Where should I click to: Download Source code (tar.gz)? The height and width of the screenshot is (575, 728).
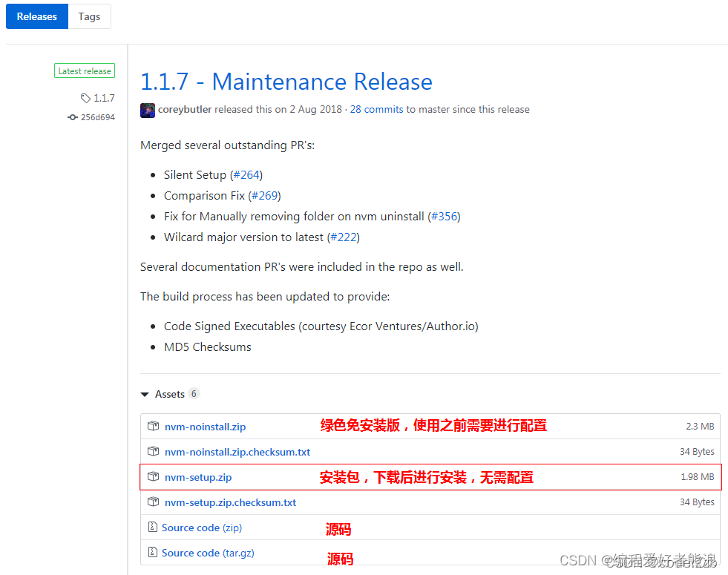point(208,553)
